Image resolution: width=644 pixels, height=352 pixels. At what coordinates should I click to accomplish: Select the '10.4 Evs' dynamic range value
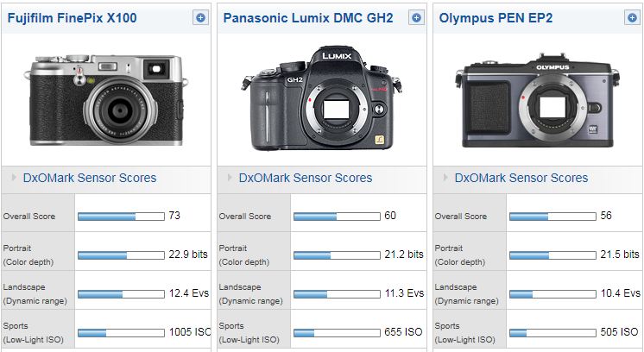pos(621,293)
